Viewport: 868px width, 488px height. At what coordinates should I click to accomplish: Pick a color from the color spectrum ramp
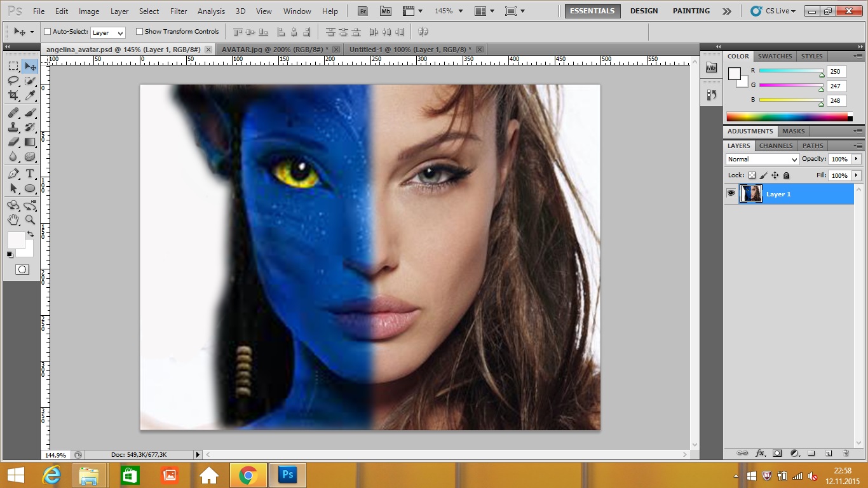[790, 117]
